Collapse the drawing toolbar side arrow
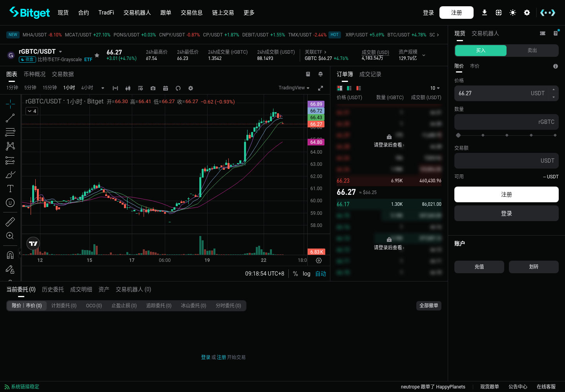565x392 pixels. pos(20,253)
